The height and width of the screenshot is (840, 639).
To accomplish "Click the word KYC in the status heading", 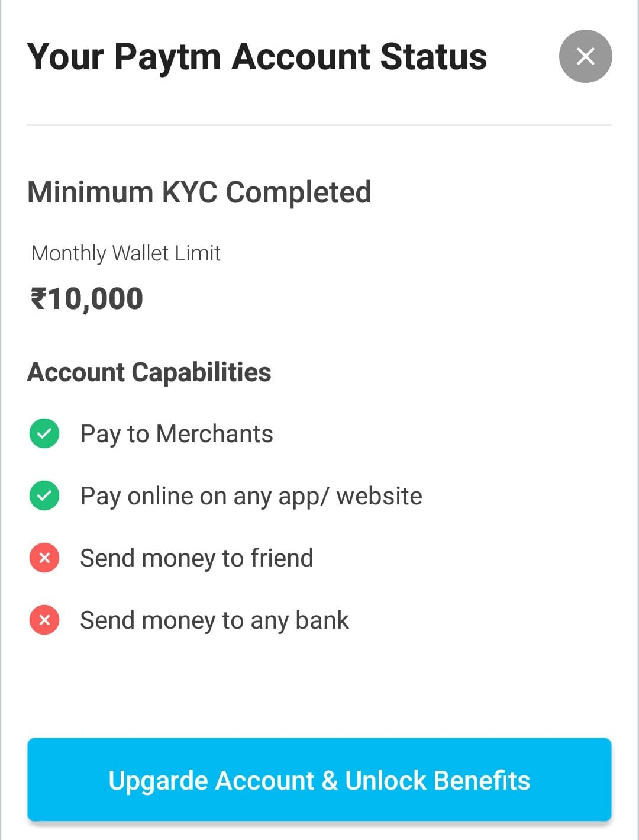I will click(x=189, y=192).
